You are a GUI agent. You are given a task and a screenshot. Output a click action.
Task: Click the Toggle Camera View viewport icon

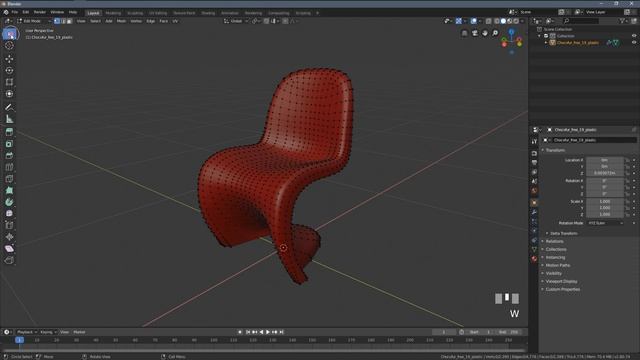click(x=475, y=33)
